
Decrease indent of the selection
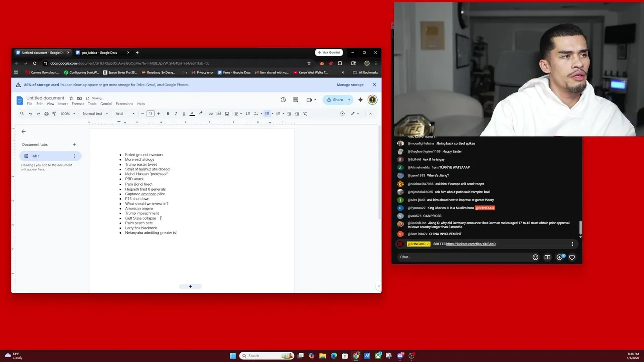pos(289,114)
